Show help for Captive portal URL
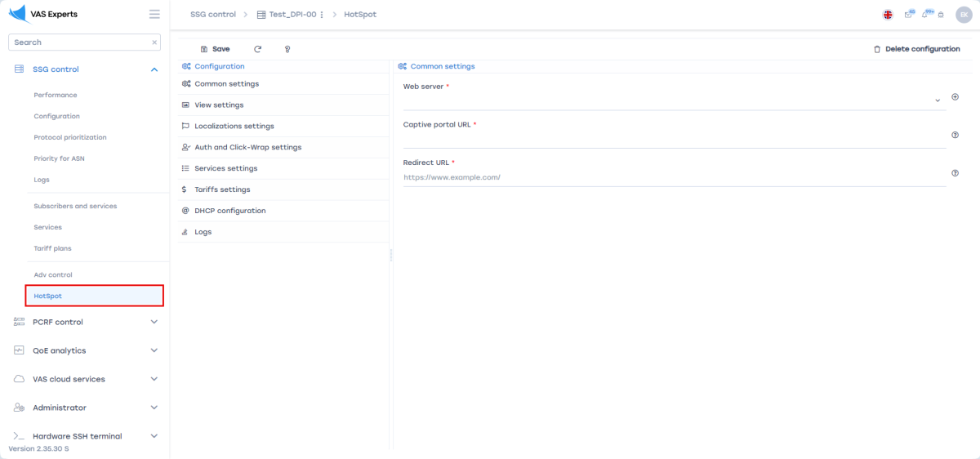980x459 pixels. [x=955, y=135]
